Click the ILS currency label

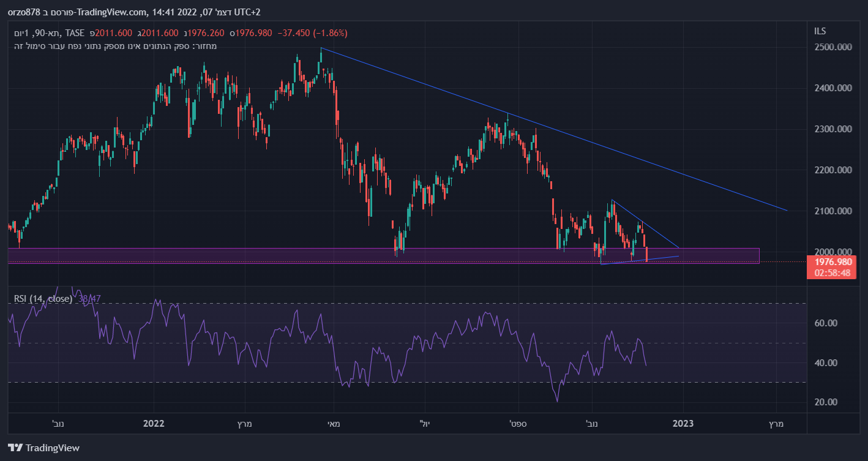pos(820,31)
